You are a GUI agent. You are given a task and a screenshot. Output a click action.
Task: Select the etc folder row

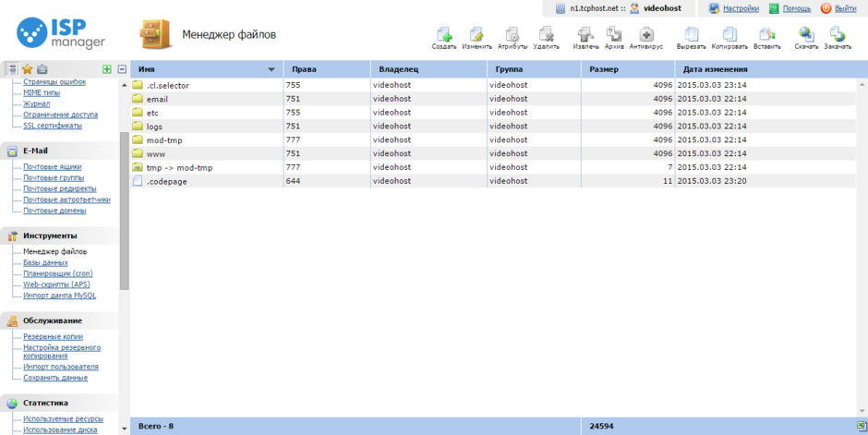(493, 113)
